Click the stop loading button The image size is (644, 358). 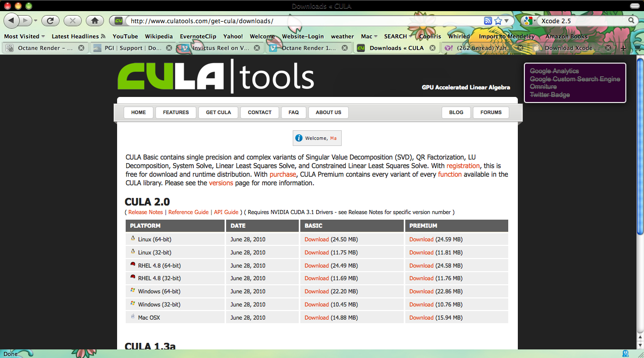[x=73, y=21]
